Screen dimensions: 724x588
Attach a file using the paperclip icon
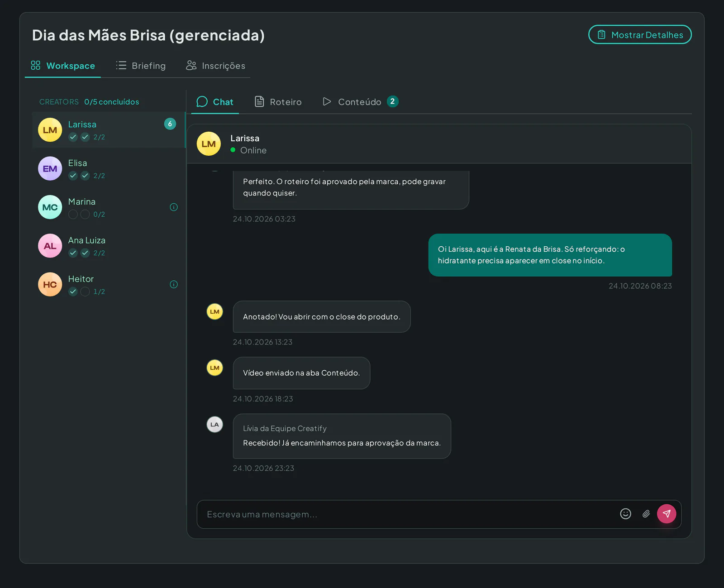click(x=646, y=514)
